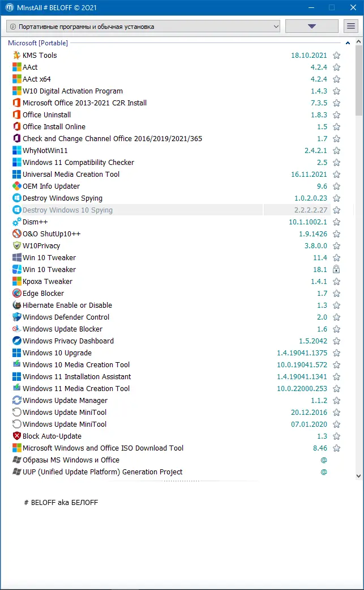Toggle the star next to Dism++
This screenshot has height=590, width=364.
pyautogui.click(x=337, y=222)
